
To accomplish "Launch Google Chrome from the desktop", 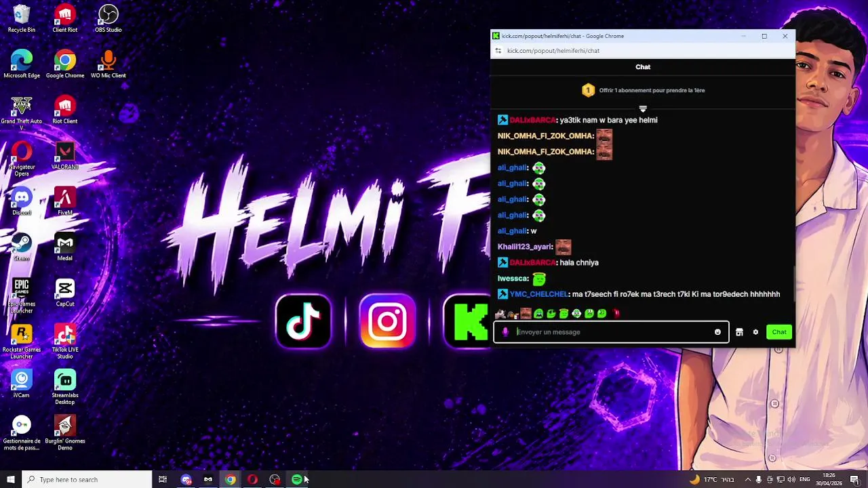I will point(65,65).
